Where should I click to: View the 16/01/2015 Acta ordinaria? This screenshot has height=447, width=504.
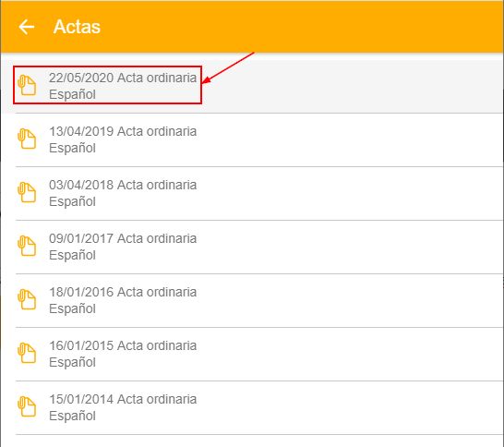(x=252, y=354)
